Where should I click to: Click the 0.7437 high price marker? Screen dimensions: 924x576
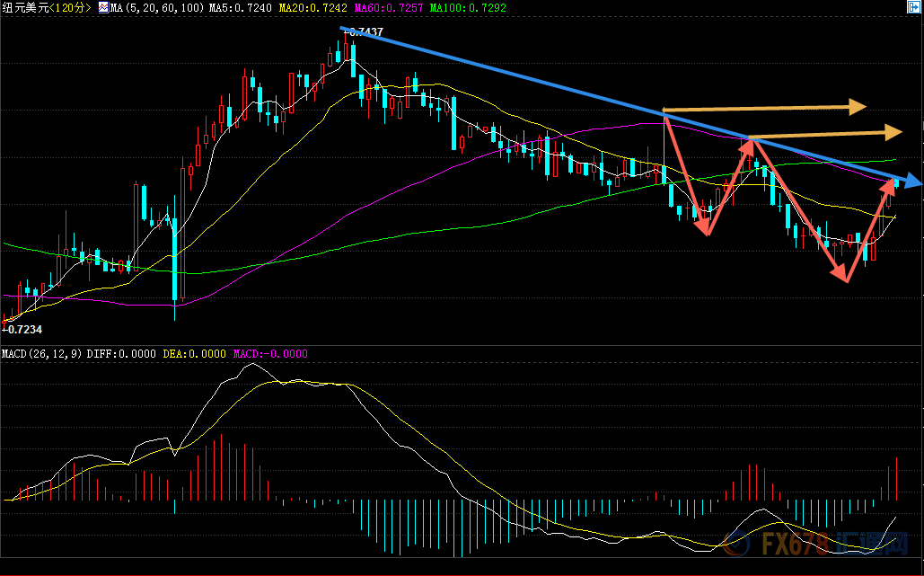(365, 32)
